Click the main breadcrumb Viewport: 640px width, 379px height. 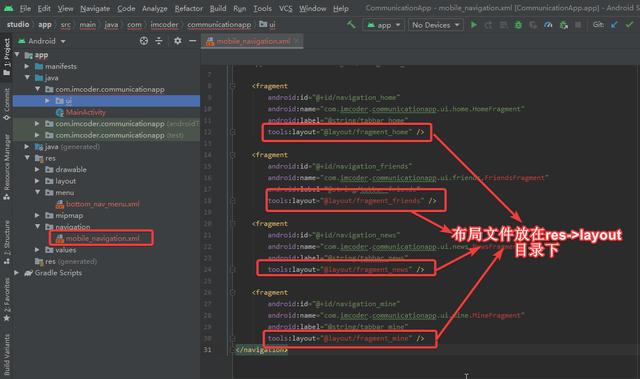(87, 24)
